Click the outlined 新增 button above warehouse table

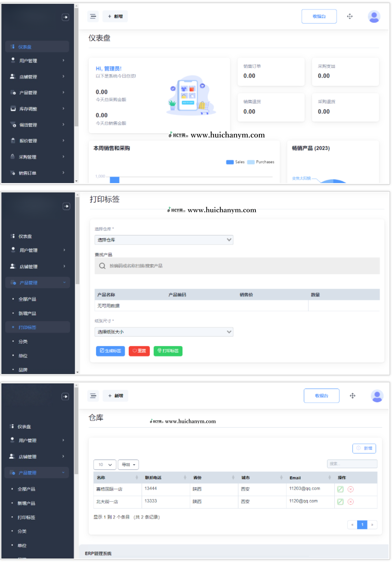(364, 448)
